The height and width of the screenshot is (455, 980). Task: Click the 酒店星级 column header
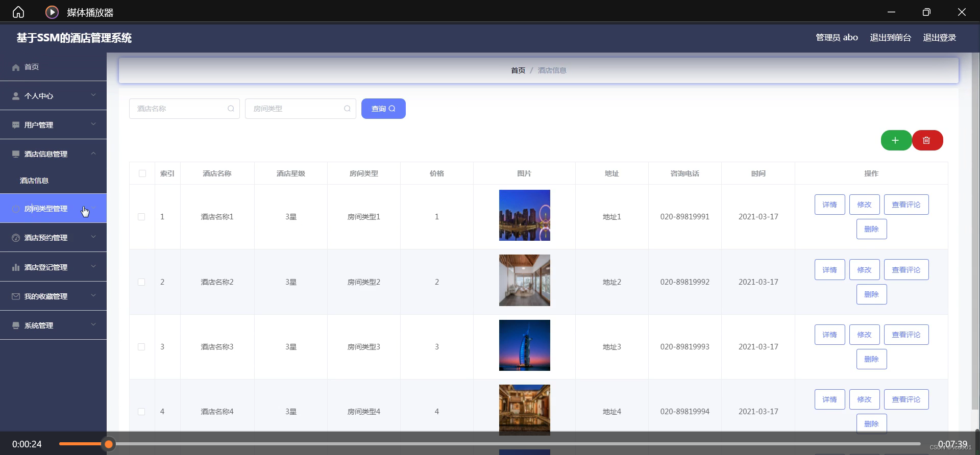pos(291,173)
